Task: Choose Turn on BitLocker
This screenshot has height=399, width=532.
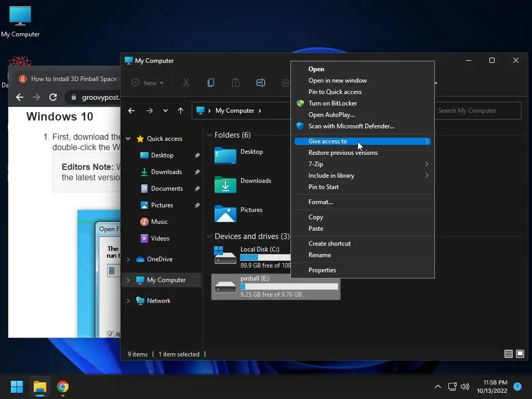Action: coord(363,103)
